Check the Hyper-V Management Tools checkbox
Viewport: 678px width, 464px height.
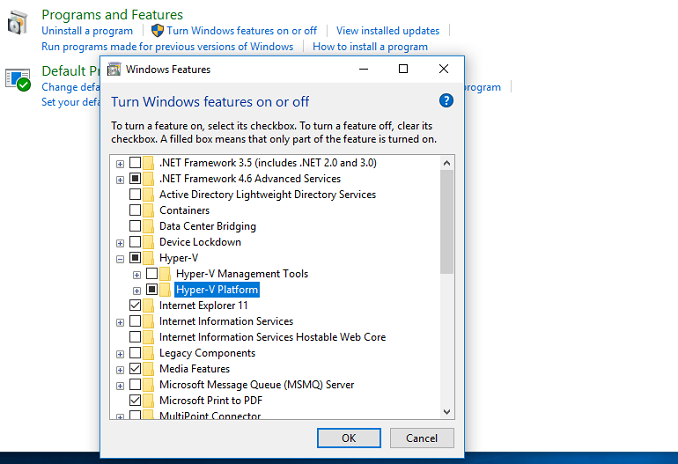point(152,273)
